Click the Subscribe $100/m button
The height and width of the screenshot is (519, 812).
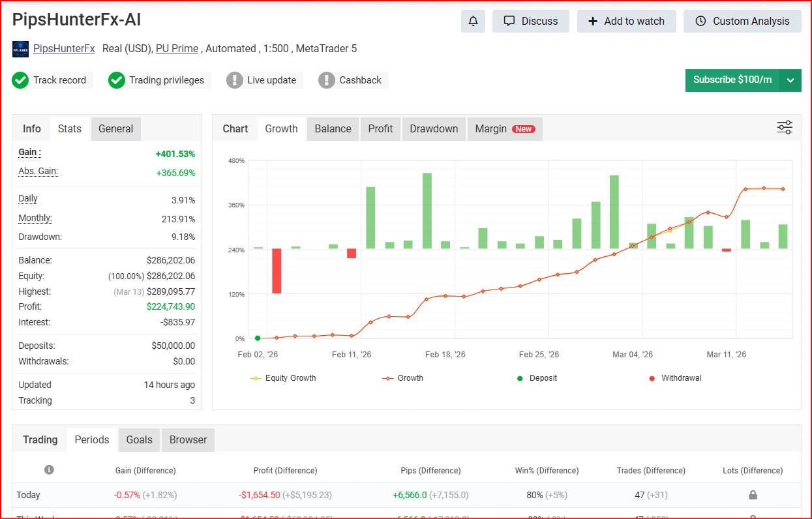732,80
